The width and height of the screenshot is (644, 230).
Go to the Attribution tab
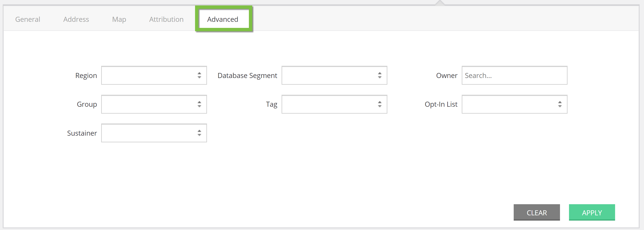pos(166,19)
